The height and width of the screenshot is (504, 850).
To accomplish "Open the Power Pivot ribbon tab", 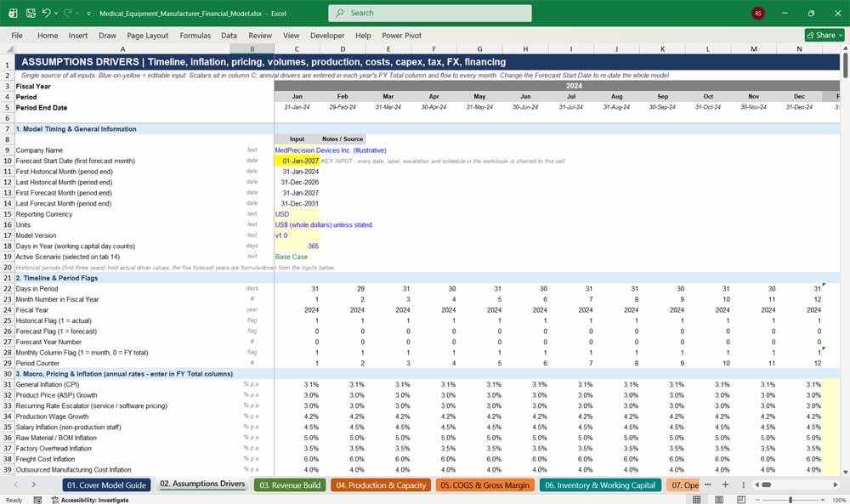I will pos(402,35).
